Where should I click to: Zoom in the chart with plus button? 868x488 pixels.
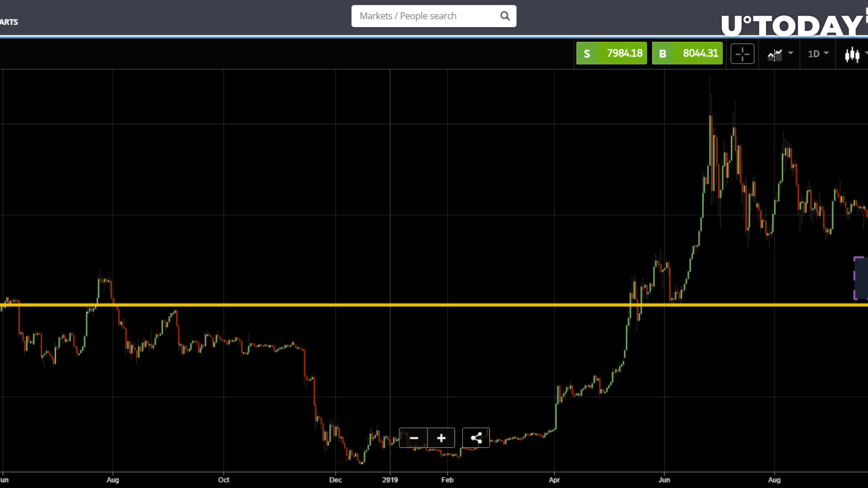coord(442,438)
